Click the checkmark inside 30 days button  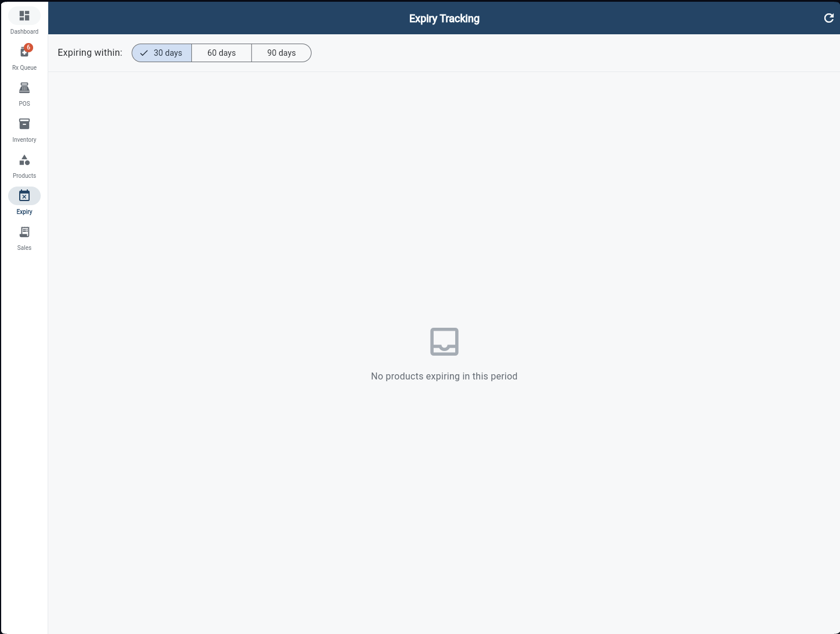tap(144, 53)
